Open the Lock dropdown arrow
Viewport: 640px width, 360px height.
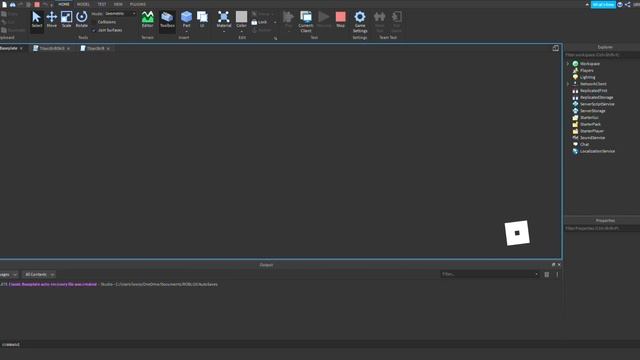275,22
